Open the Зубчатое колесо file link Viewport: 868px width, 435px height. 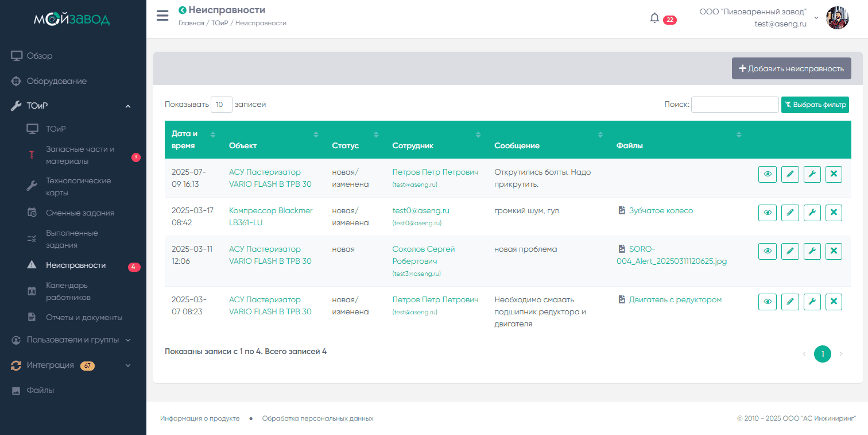661,211
